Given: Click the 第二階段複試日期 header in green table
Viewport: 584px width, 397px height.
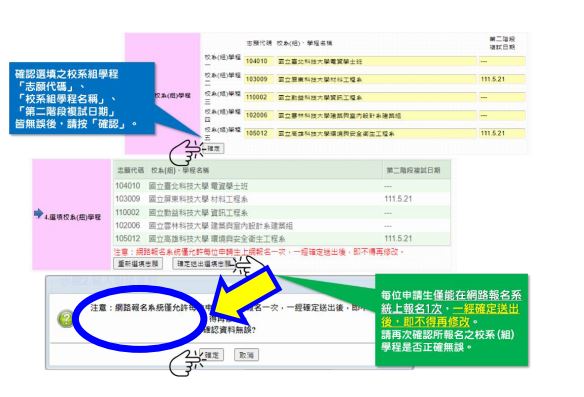Looking at the screenshot, I should [x=413, y=170].
